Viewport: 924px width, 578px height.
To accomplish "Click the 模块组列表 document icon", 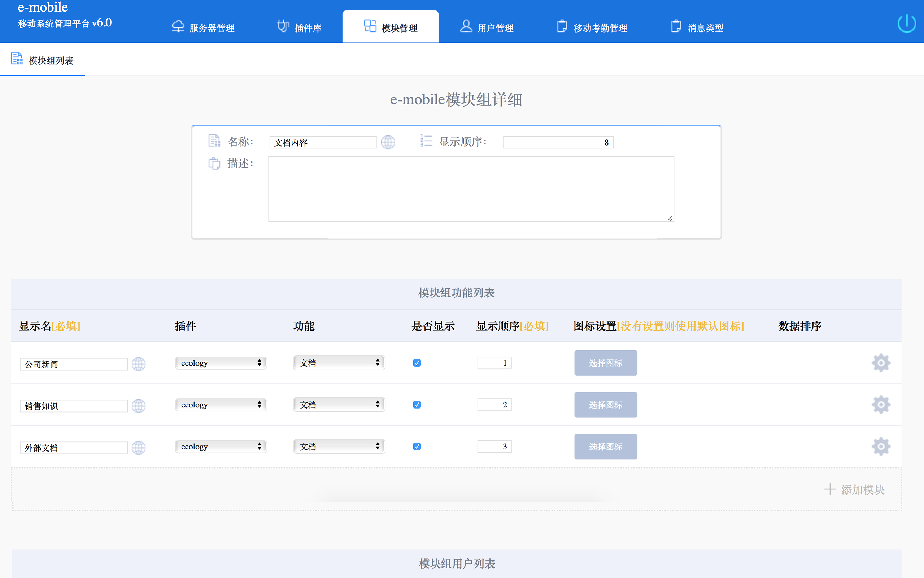I will click(x=17, y=58).
